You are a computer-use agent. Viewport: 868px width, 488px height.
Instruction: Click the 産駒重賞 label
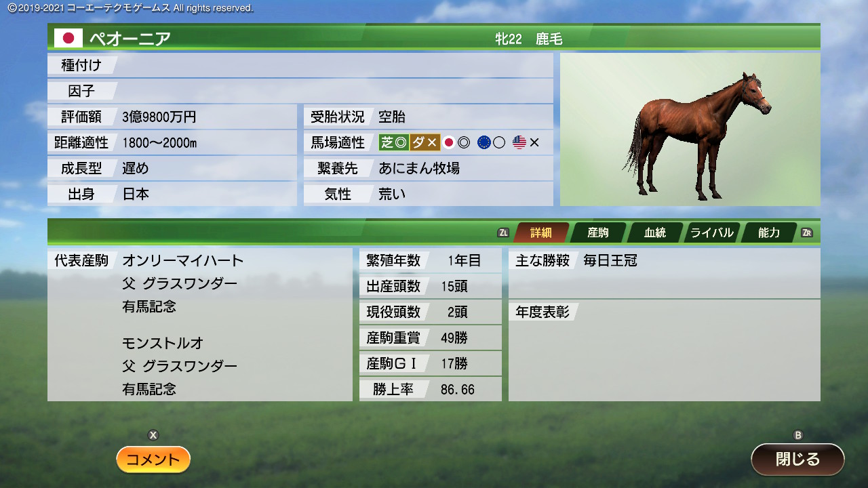(x=393, y=338)
